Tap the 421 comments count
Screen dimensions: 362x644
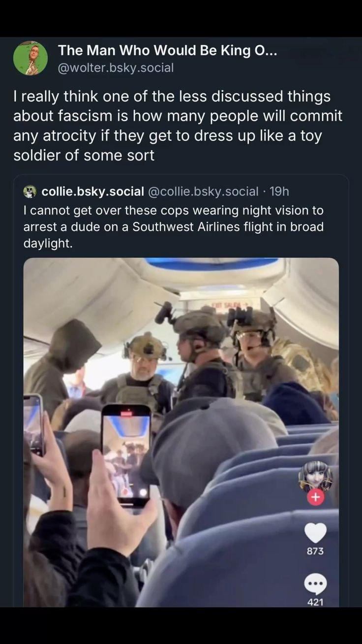click(x=315, y=602)
